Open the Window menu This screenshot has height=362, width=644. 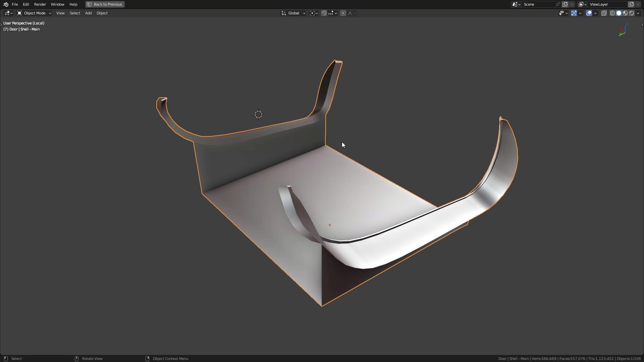(x=57, y=4)
